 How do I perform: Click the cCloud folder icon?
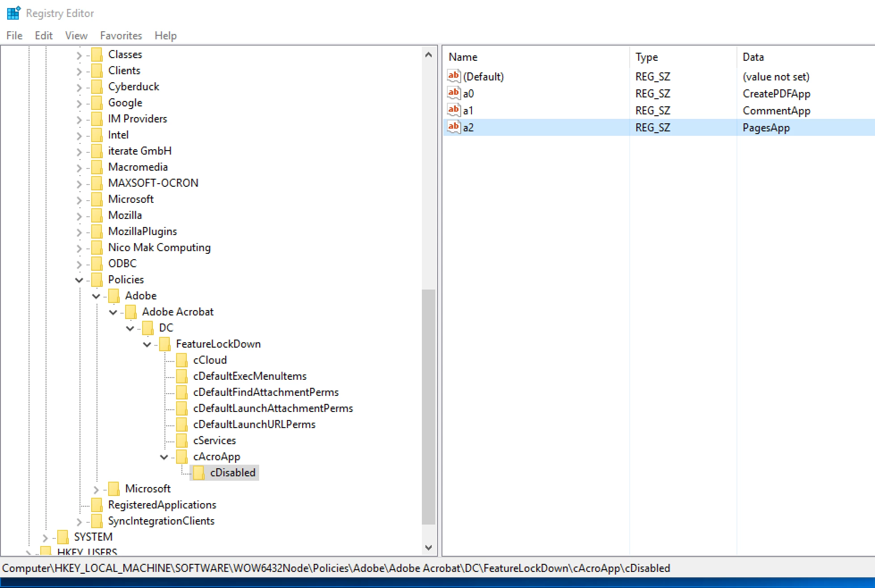tap(181, 360)
